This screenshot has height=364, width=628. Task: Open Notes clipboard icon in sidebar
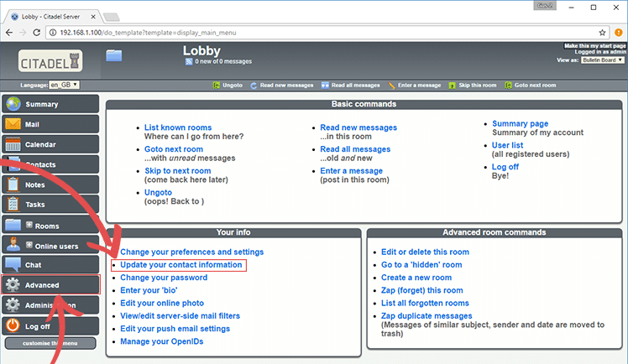(x=13, y=185)
